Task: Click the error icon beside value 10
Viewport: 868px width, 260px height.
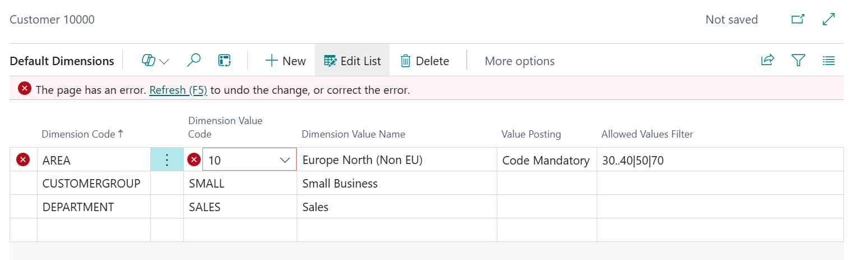Action: click(194, 160)
